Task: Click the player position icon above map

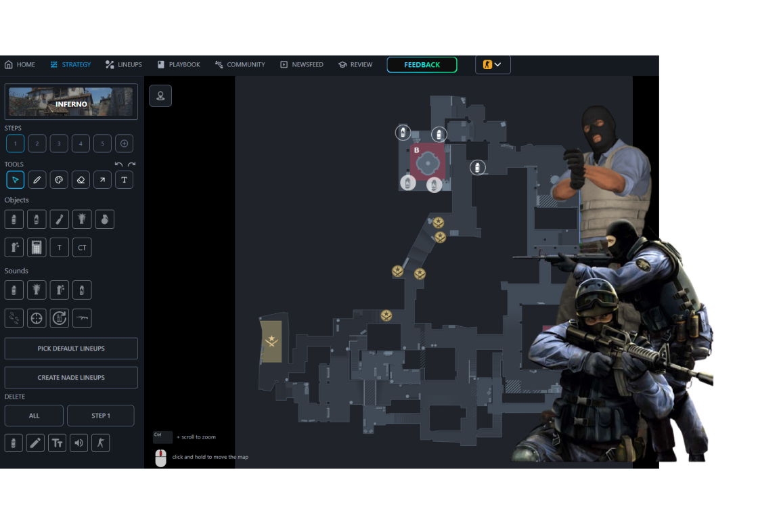Action: click(160, 95)
